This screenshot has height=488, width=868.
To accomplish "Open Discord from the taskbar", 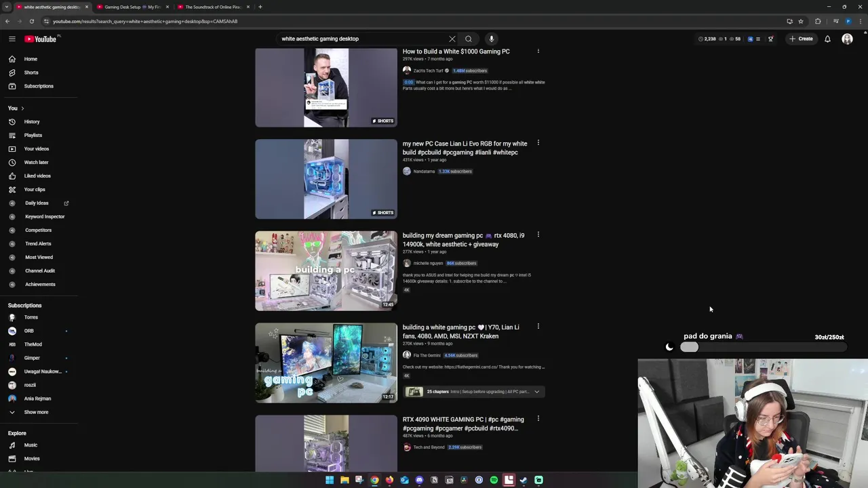I will (419, 480).
